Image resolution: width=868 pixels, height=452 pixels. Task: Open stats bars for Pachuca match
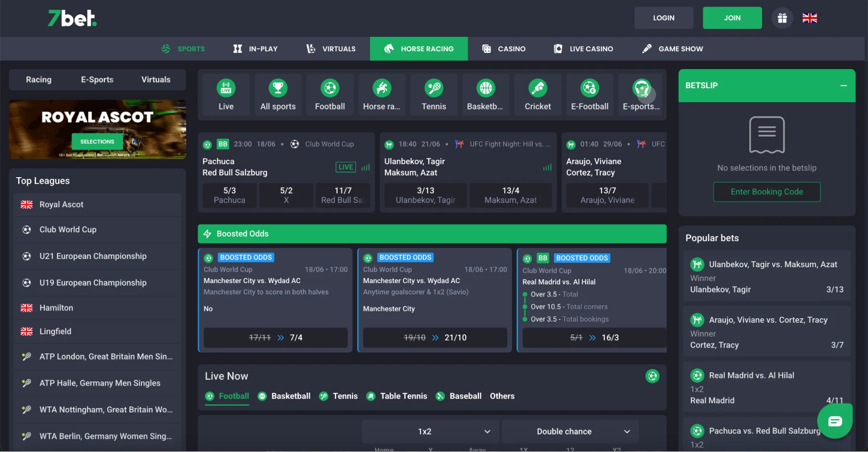pyautogui.click(x=366, y=167)
